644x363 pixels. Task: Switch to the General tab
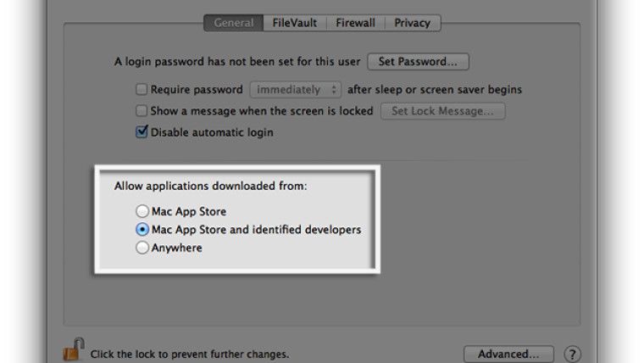233,23
